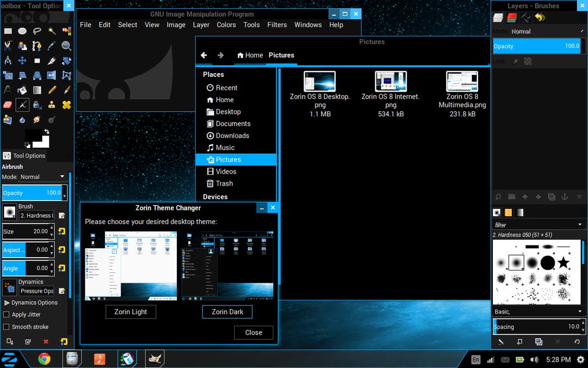
Task: Select the Pencil tool
Action: [51, 90]
